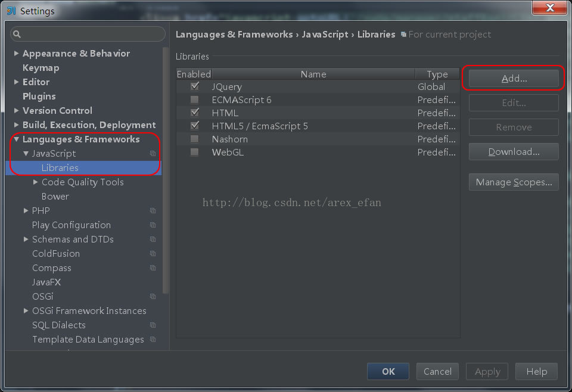Sort by Name column header
The height and width of the screenshot is (392, 572).
[313, 74]
